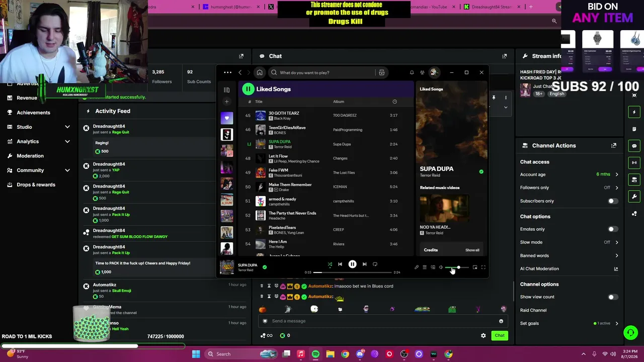Image resolution: width=644 pixels, height=362 pixels.
Task: Mute Spotify volume speaker icon
Action: (x=441, y=267)
